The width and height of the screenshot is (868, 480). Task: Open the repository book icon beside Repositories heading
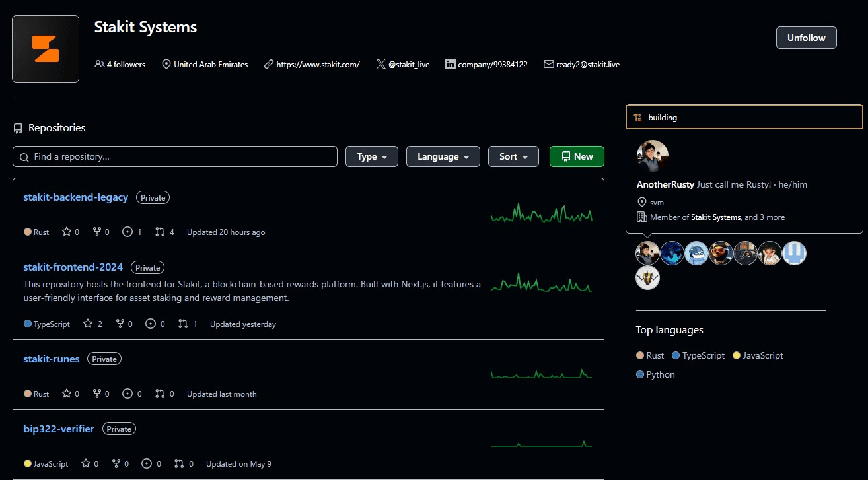[x=17, y=128]
